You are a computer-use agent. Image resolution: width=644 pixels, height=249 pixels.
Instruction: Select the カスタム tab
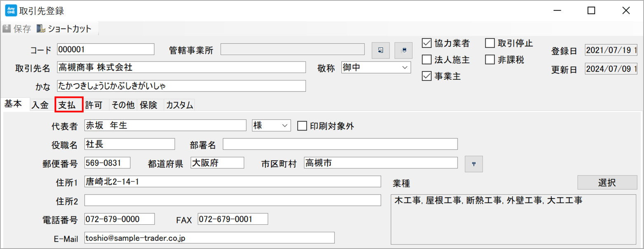[179, 105]
